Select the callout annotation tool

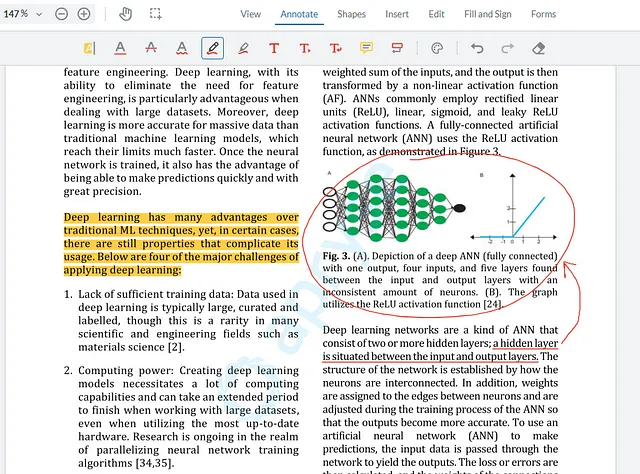(397, 48)
